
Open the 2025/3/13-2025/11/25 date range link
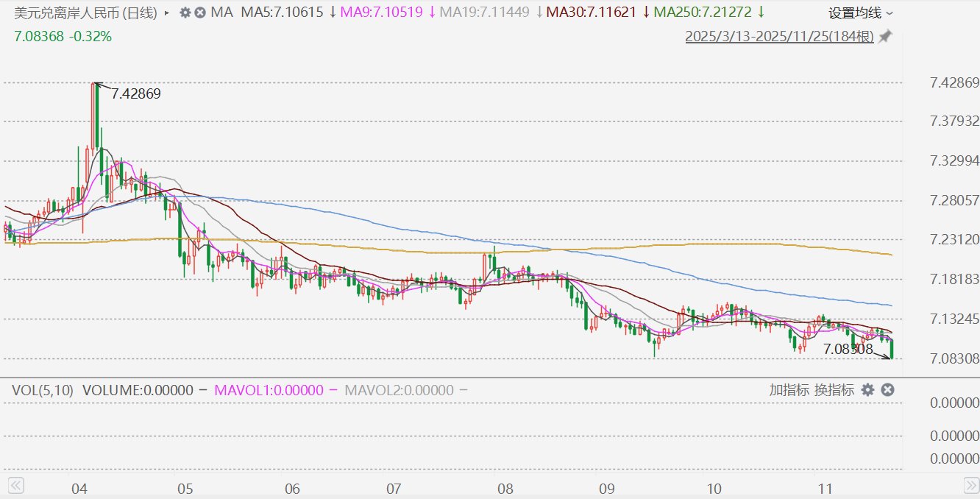(779, 37)
